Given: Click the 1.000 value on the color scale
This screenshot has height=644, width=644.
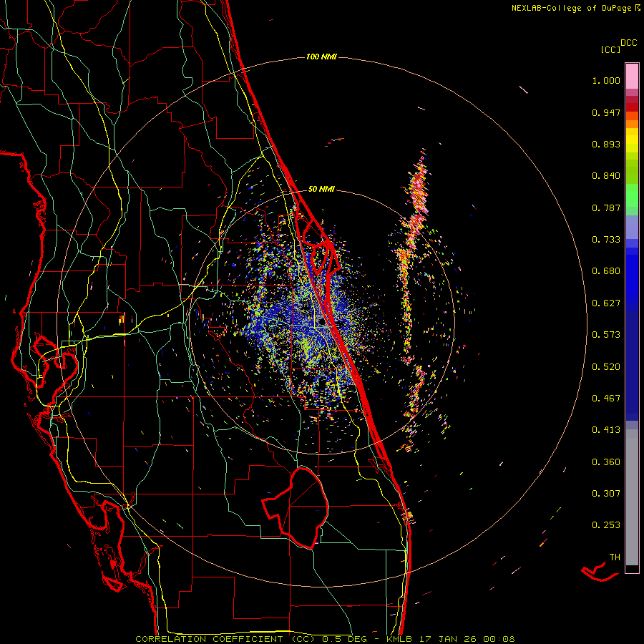Looking at the screenshot, I should pyautogui.click(x=606, y=80).
